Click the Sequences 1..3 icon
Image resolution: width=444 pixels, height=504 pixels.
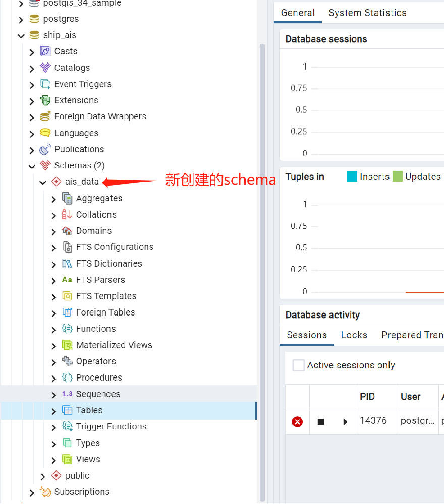tap(67, 394)
